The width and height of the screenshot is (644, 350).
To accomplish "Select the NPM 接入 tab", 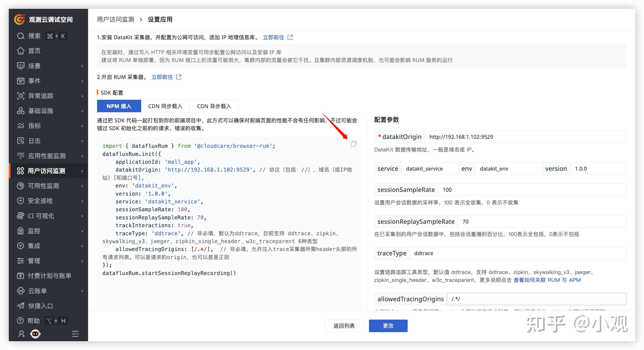I will (x=119, y=106).
